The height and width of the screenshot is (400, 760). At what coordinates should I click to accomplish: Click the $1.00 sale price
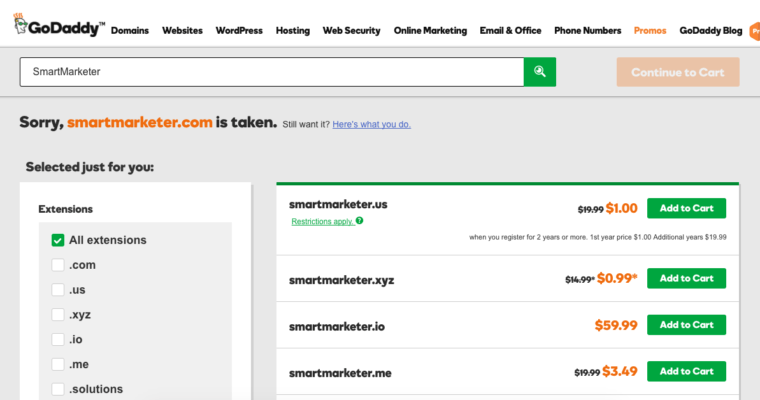pos(621,208)
